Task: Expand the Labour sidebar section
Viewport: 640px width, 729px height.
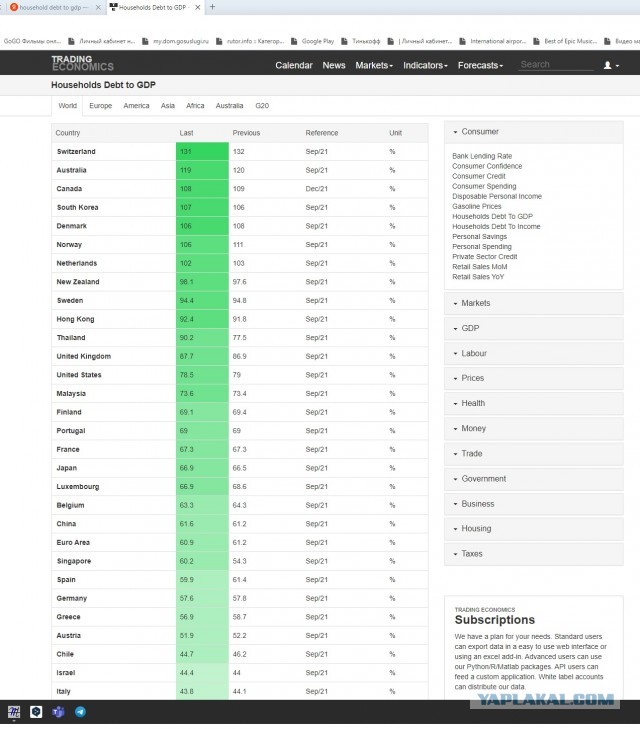Action: pos(534,353)
